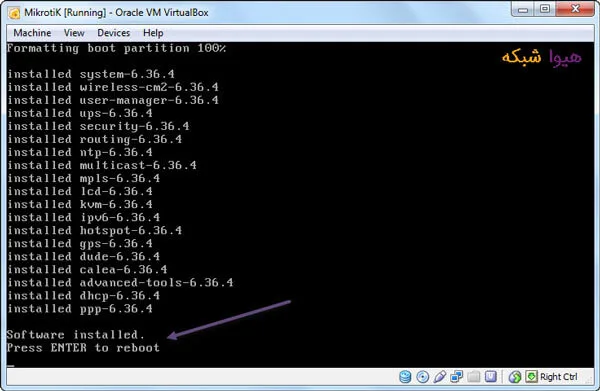600x391 pixels.
Task: Click the 'installed system-6.36.4' line
Action: [91, 74]
